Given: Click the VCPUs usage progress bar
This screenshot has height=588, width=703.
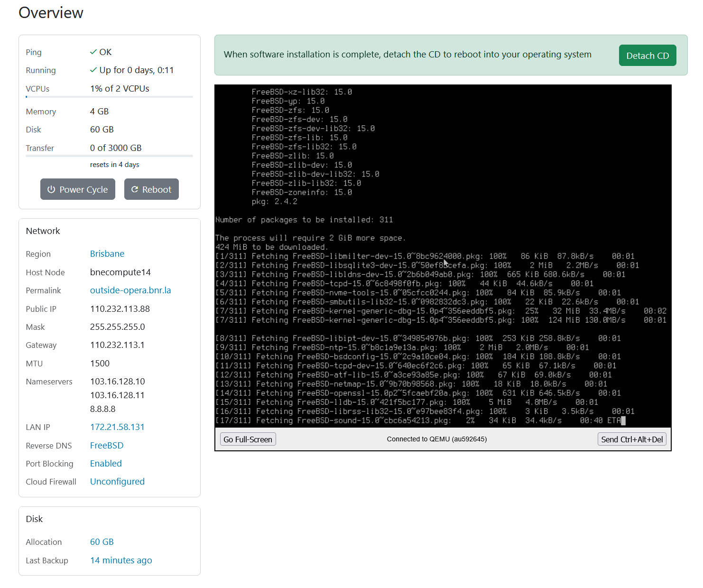Looking at the screenshot, I should (109, 97).
